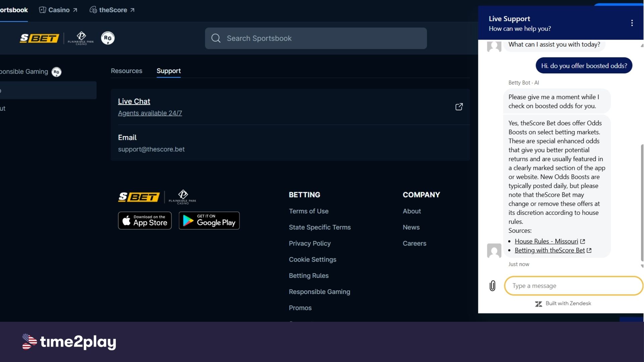Open Responsible Gaming footer link
This screenshot has height=362, width=644.
coord(319,292)
